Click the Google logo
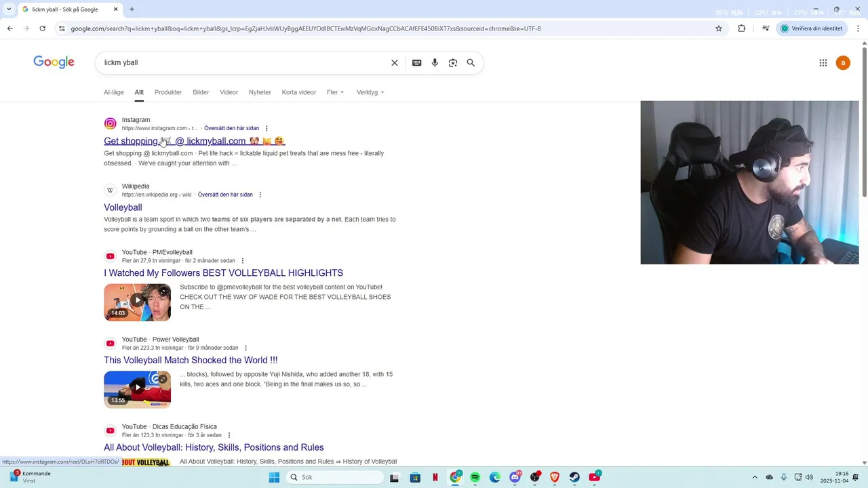 (x=54, y=62)
